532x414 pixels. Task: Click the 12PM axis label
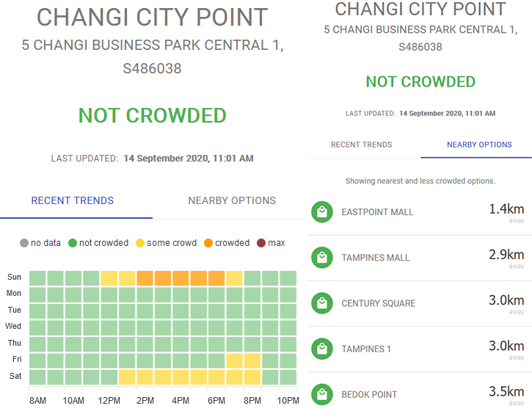click(x=109, y=401)
